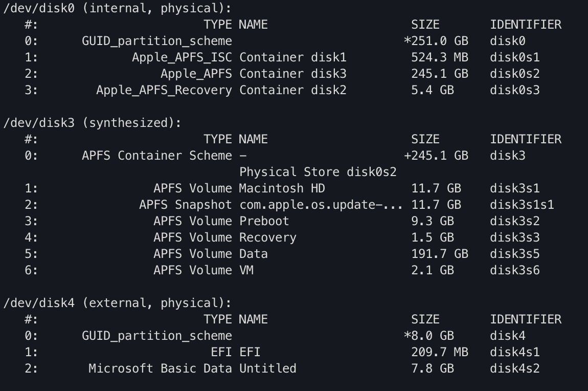The height and width of the screenshot is (391, 588).
Task: Click the '245.1 GB' size in disk0s2 row
Action: (440, 74)
